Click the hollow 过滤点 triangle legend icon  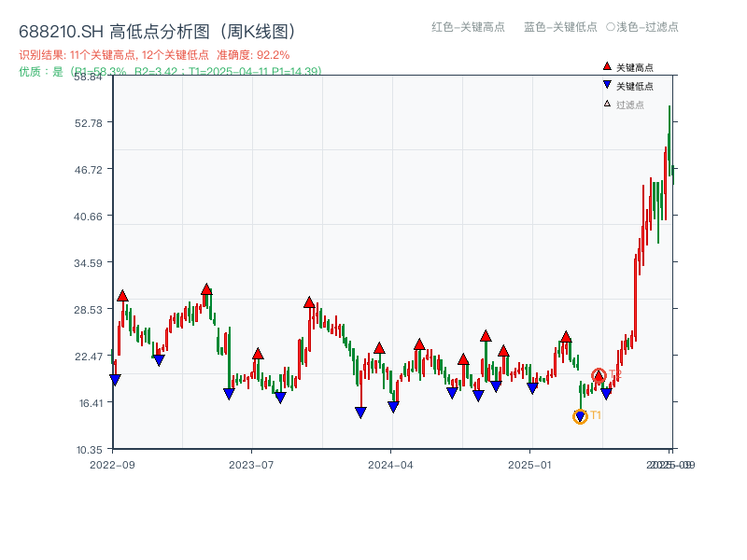[x=607, y=104]
